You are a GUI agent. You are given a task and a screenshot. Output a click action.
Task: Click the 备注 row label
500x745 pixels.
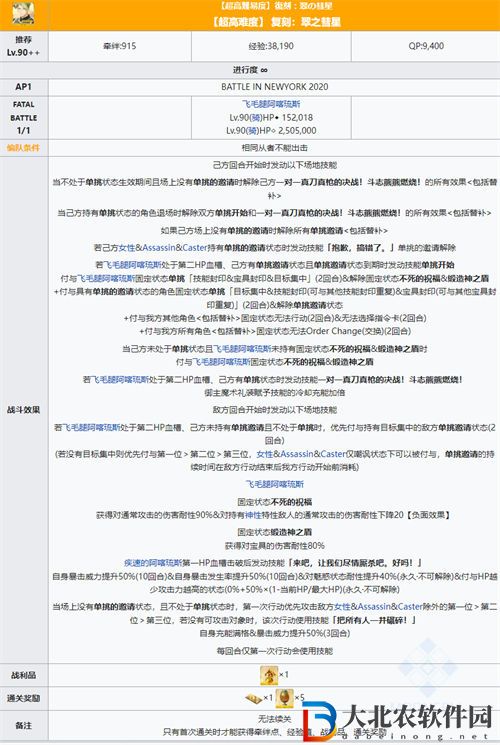[x=23, y=726]
